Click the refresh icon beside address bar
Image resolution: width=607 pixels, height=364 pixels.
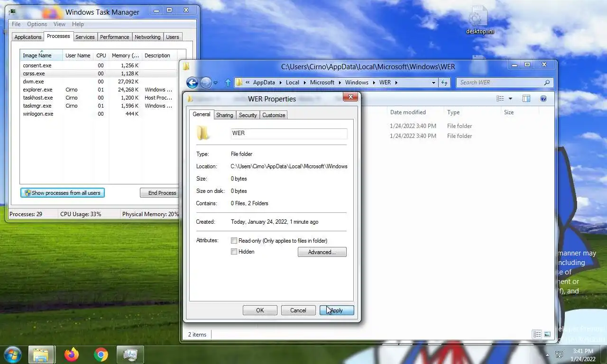(x=444, y=82)
